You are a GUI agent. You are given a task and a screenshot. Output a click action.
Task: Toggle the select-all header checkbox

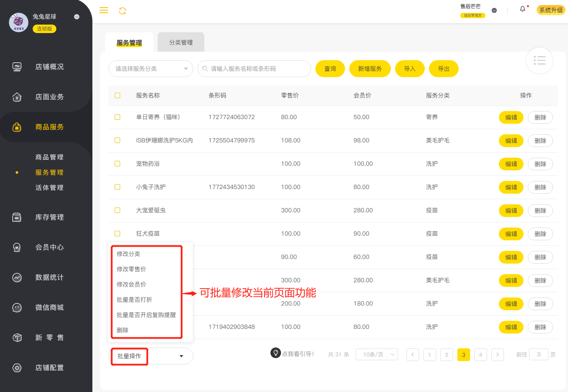(x=117, y=95)
